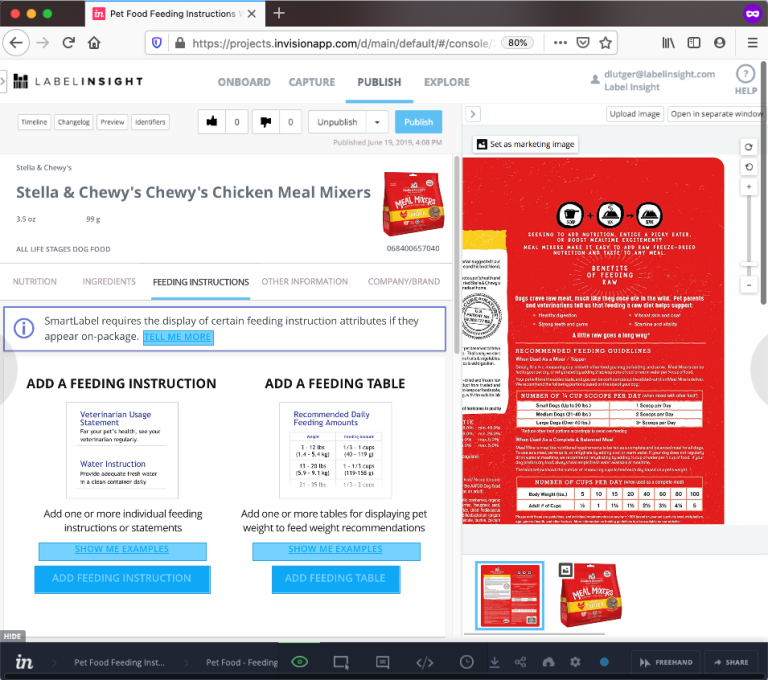Viewport: 768px width, 680px height.
Task: Open InVision settings gear icon
Action: click(575, 662)
